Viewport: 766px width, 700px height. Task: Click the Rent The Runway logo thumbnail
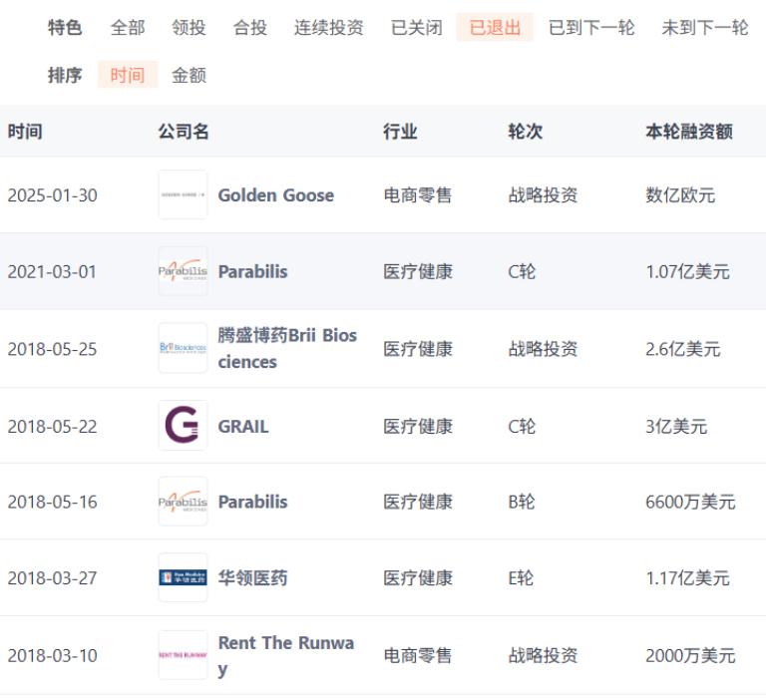point(184,655)
